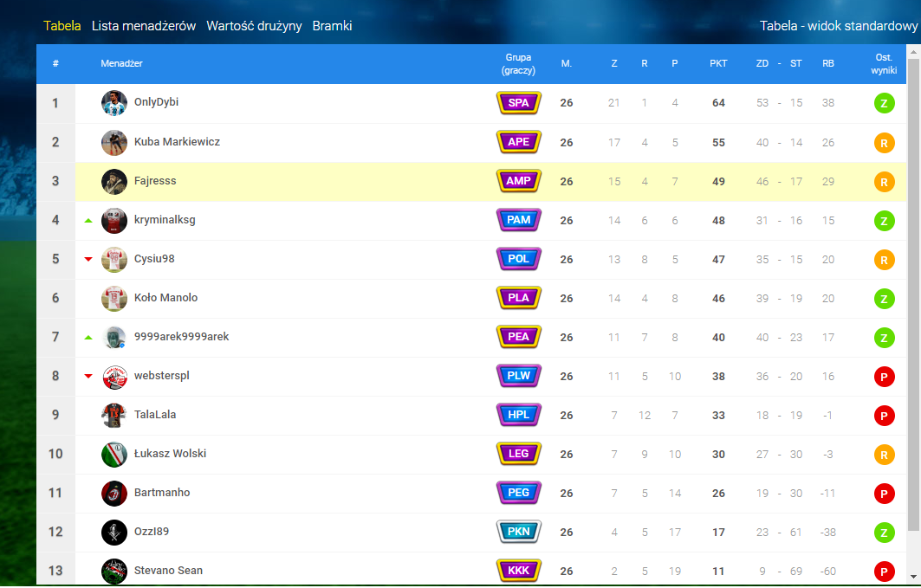Click Bartmanho's avatar icon
This screenshot has width=921, height=588.
point(114,494)
